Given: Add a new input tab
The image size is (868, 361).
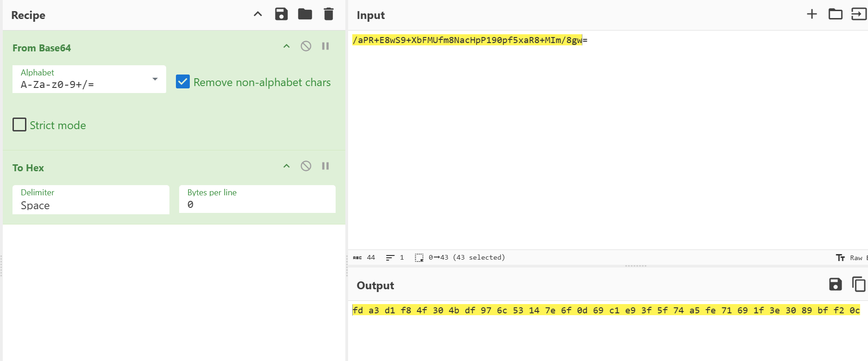Looking at the screenshot, I should (x=812, y=14).
